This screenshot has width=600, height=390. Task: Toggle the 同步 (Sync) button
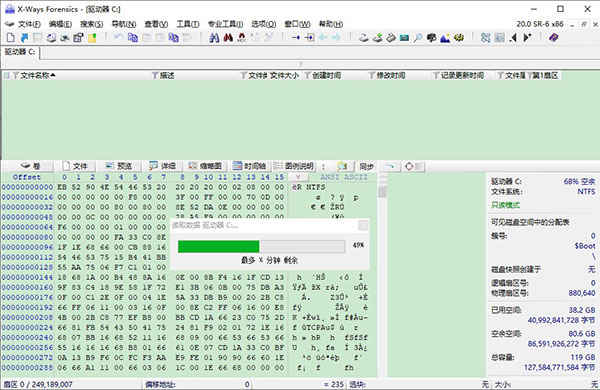(x=366, y=166)
